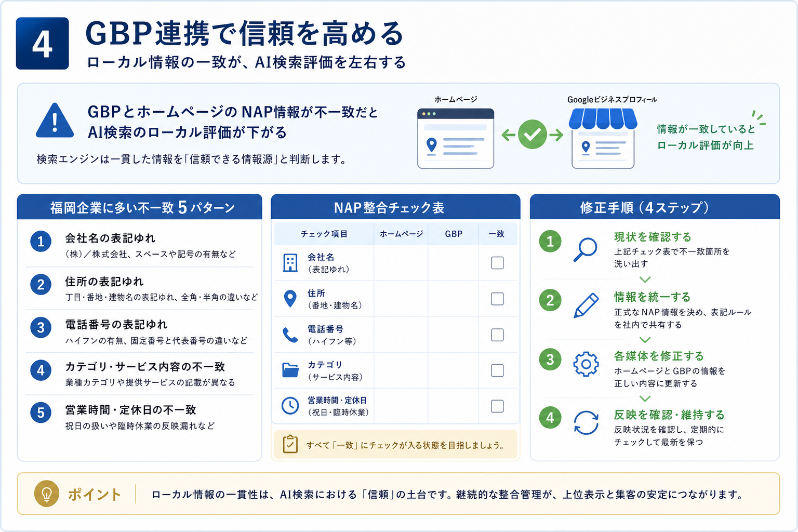
Task: Click the GBP連携で信頼を高める main title
Action: [x=244, y=33]
